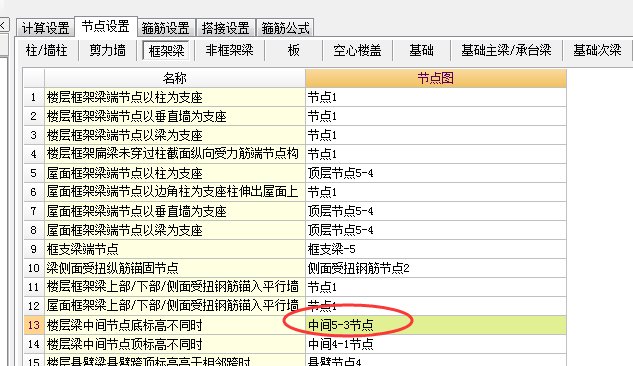Click row number 13 header
The height and width of the screenshot is (366, 633).
(x=34, y=325)
